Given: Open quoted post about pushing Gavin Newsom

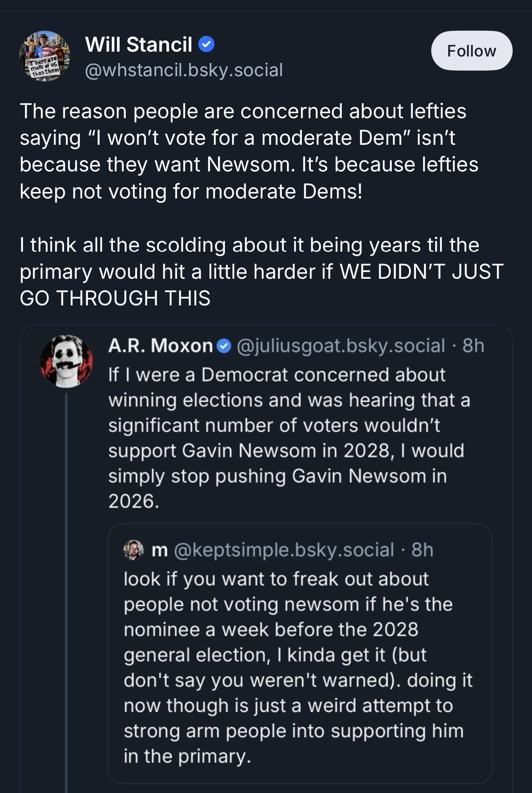Looking at the screenshot, I should [x=286, y=438].
